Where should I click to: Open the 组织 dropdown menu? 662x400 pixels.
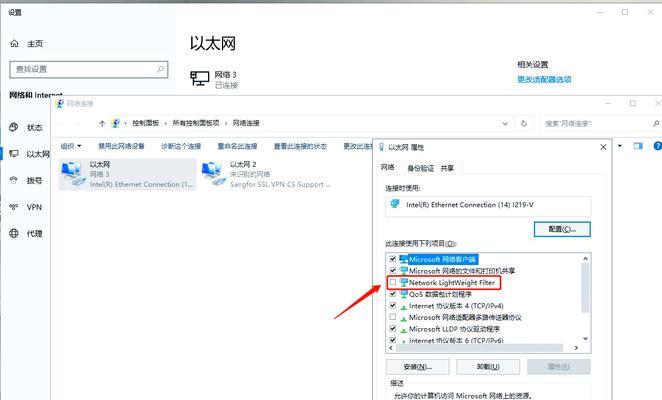point(71,146)
